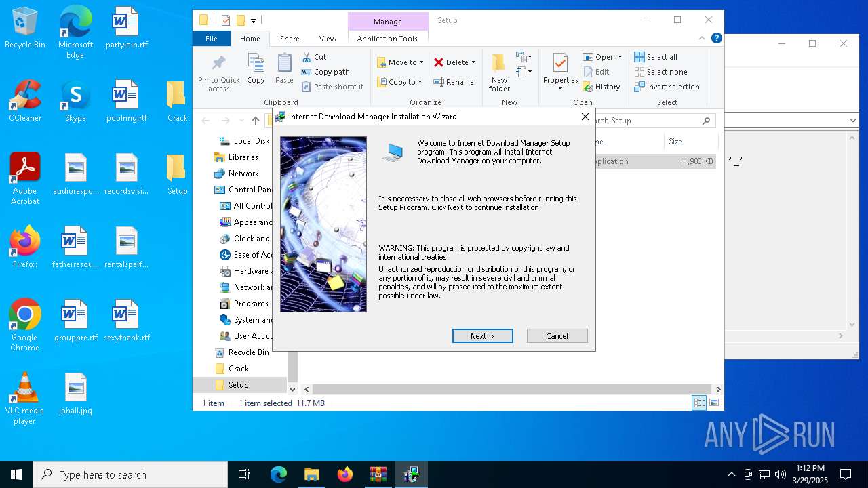Close the IDM Installation Wizard dialog

585,117
